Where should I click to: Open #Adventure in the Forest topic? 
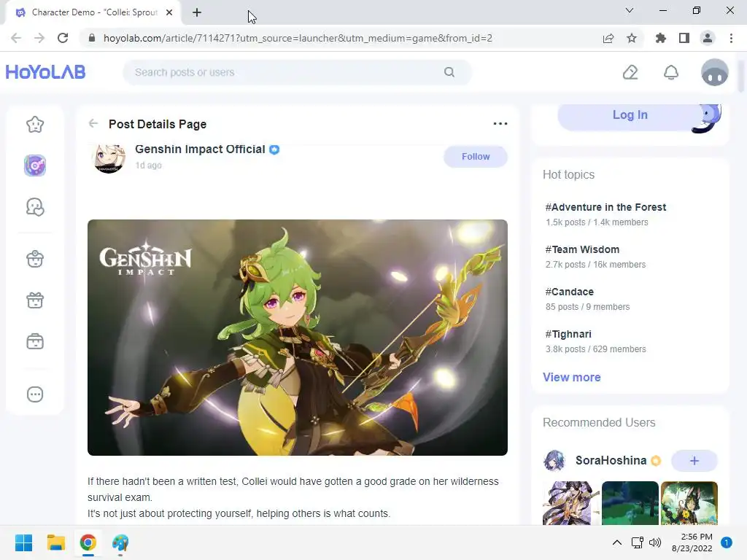click(x=605, y=207)
